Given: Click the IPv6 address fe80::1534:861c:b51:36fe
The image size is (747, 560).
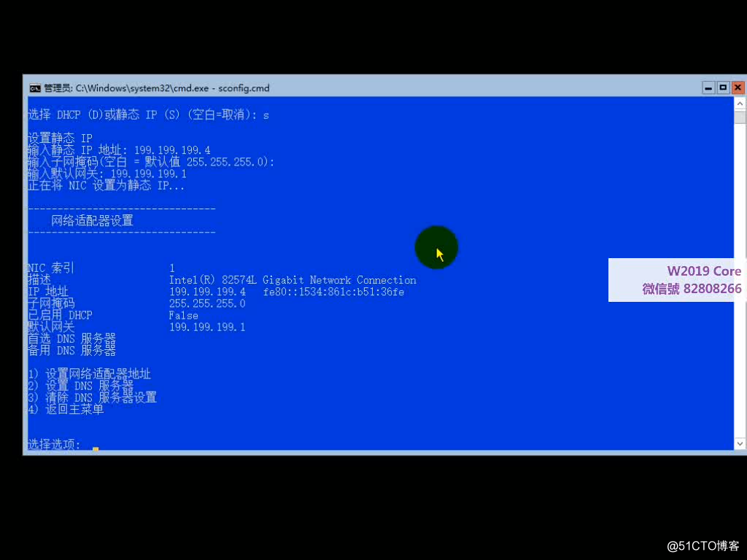Looking at the screenshot, I should tap(333, 292).
